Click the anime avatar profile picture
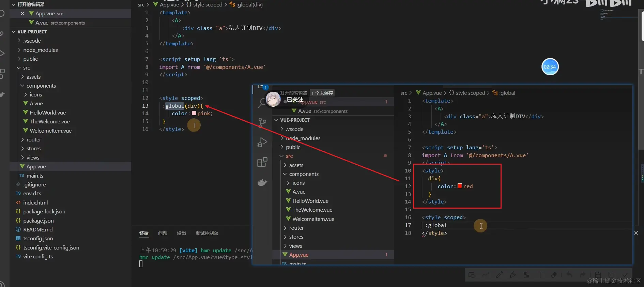Screen dimensions: 644x287 (x=273, y=99)
